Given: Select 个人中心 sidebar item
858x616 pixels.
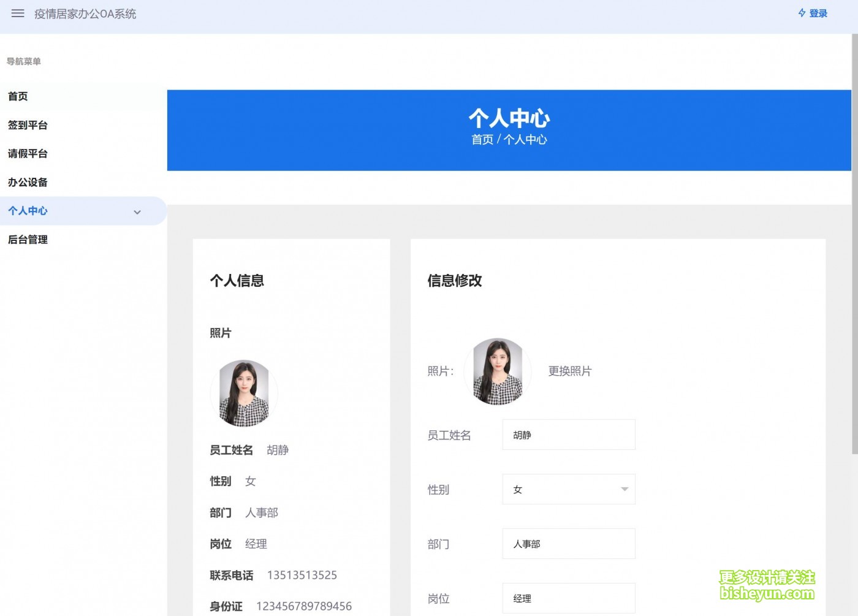Looking at the screenshot, I should (83, 211).
